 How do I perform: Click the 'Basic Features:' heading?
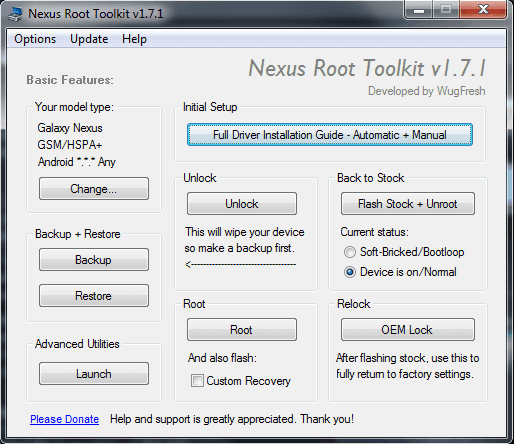coord(70,80)
